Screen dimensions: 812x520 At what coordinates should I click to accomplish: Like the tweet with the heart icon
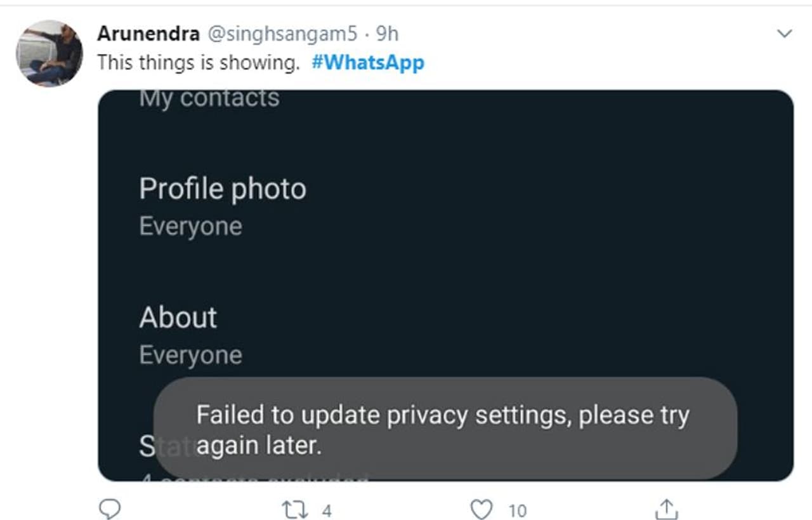(x=482, y=509)
